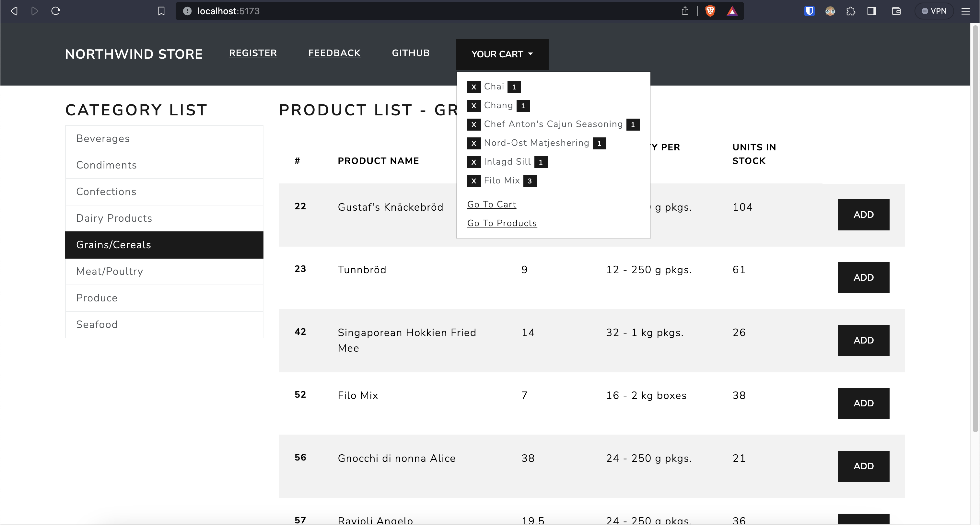
Task: Open the Bitwarden extension icon
Action: click(x=809, y=11)
